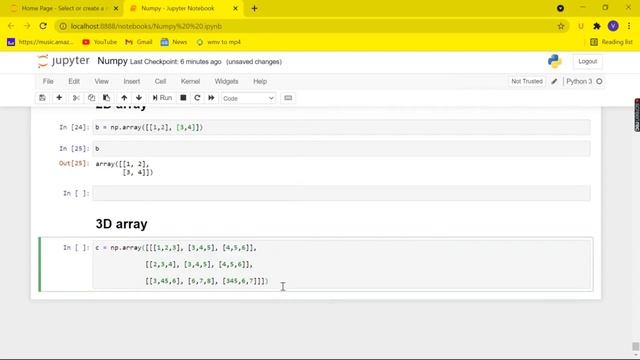Close the Home Page tab

tap(116, 9)
